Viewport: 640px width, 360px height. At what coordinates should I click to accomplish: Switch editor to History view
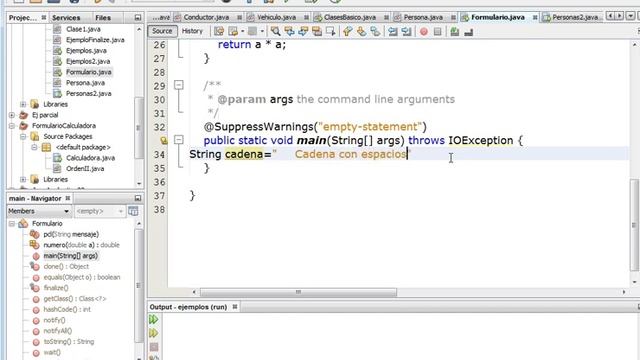[x=192, y=31]
